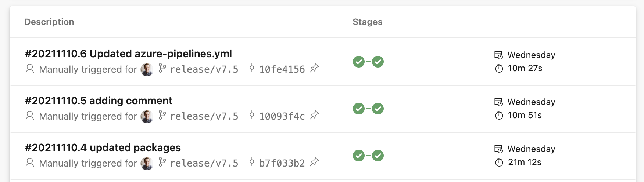The image size is (644, 182).
Task: Click second stage checkmark of run #20211110.6
Action: click(x=378, y=62)
